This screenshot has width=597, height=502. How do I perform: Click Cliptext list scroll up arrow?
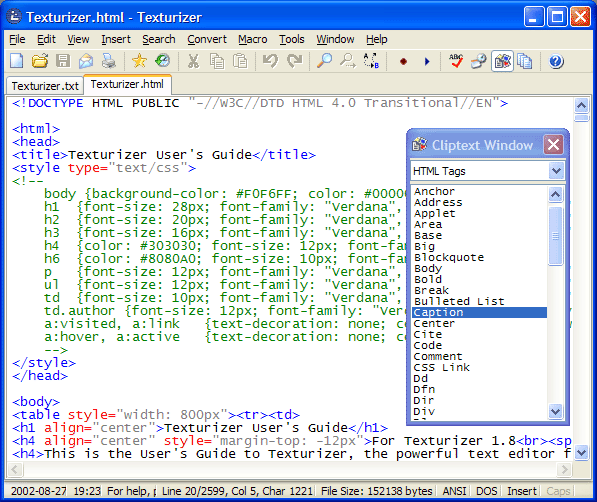555,195
